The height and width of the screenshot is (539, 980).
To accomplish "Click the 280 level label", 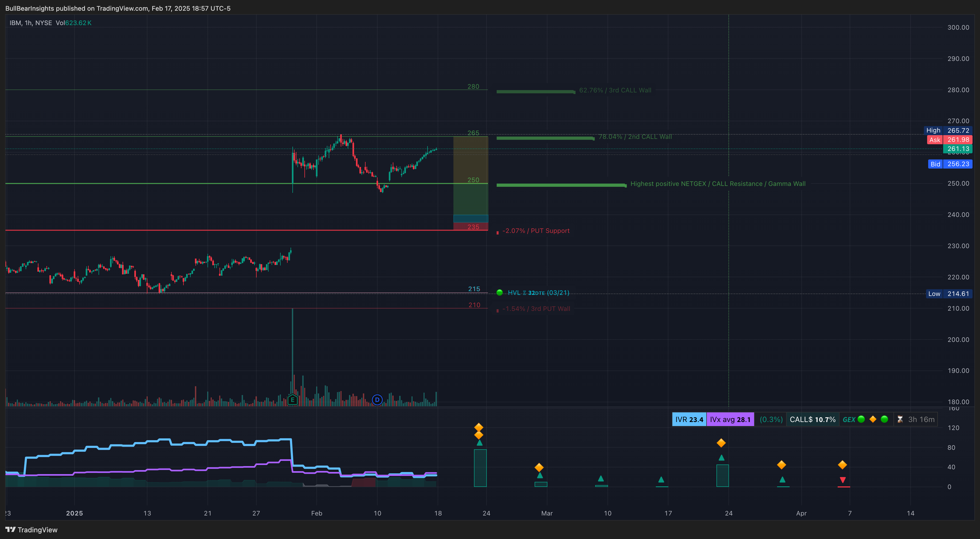I will coord(473,87).
